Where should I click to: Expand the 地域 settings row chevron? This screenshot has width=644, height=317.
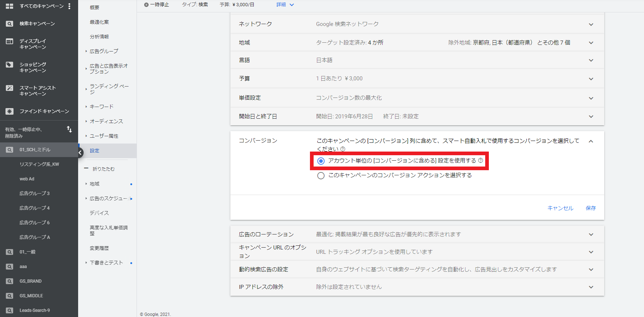591,43
